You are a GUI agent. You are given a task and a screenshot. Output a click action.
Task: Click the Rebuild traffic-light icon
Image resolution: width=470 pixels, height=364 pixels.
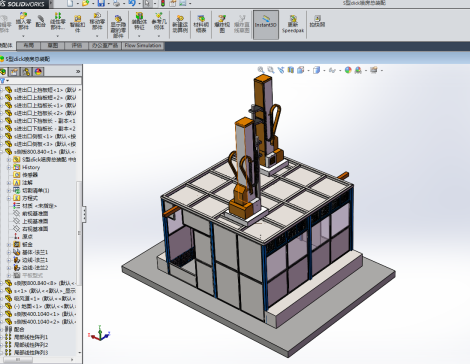click(163, 3)
